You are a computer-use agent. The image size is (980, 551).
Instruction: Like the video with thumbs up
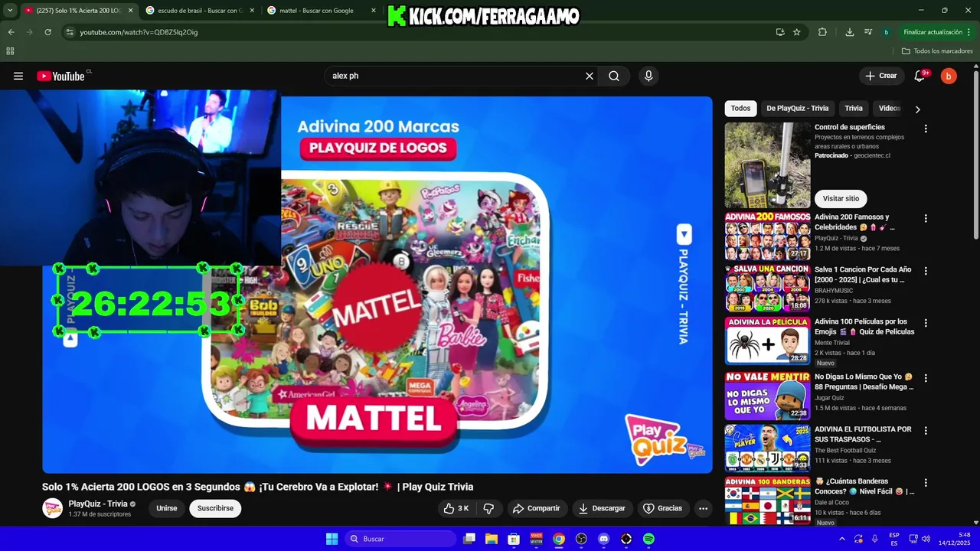(456, 508)
